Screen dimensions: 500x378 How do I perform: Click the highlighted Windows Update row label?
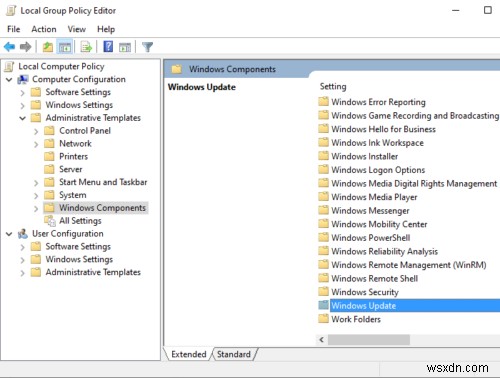pyautogui.click(x=364, y=305)
